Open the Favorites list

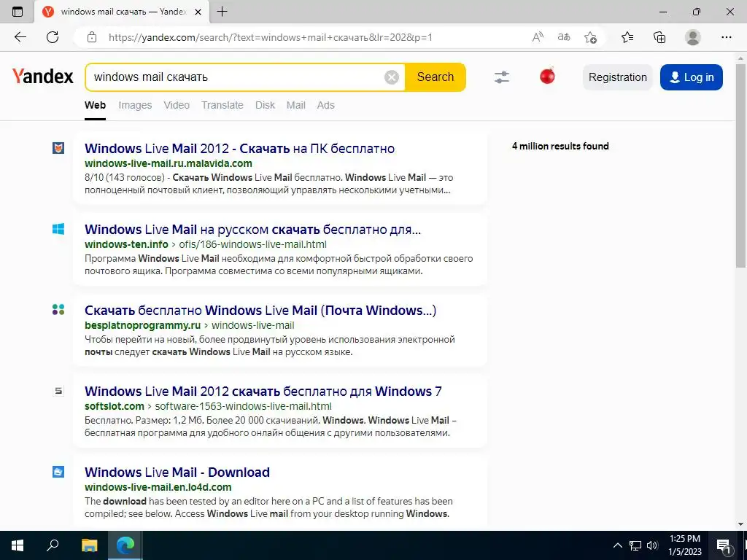627,37
